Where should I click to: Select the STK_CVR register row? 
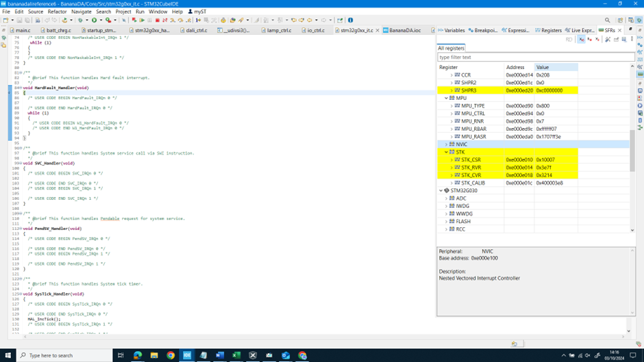pyautogui.click(x=471, y=175)
